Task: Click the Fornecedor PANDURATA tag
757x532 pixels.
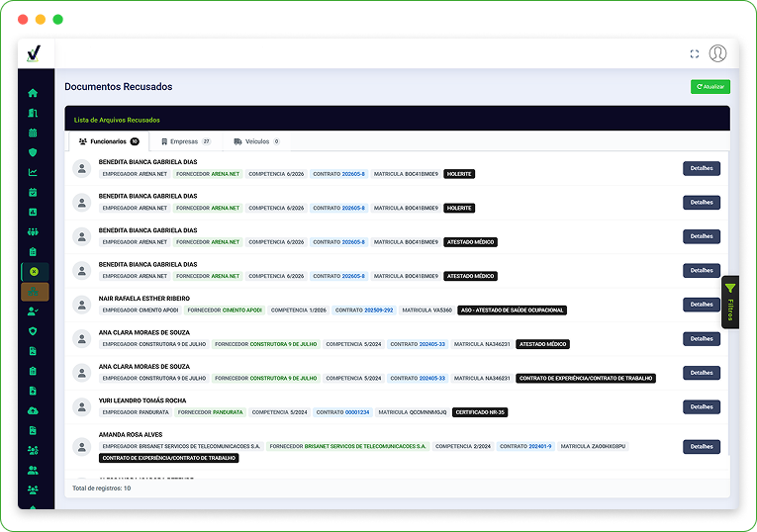Action: tap(210, 412)
